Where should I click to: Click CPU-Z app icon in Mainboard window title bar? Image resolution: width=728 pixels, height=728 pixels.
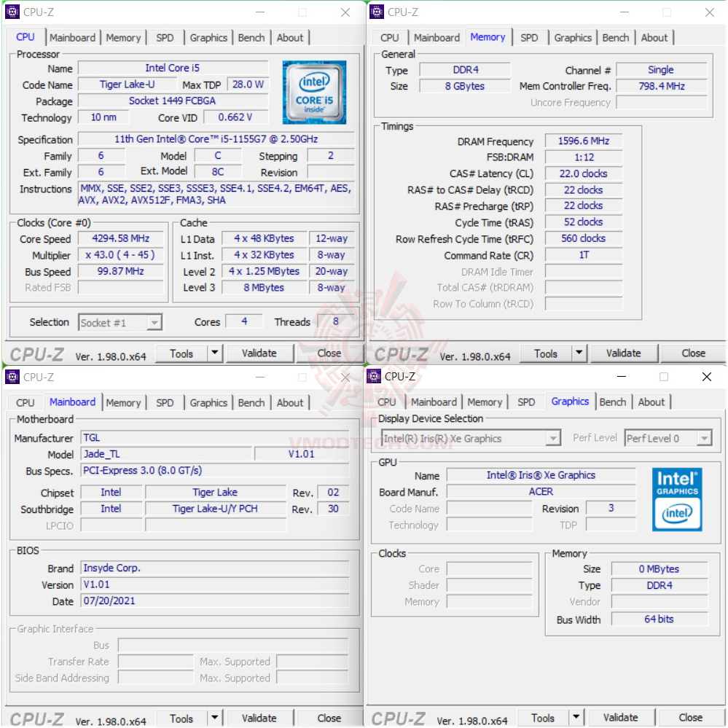(12, 377)
